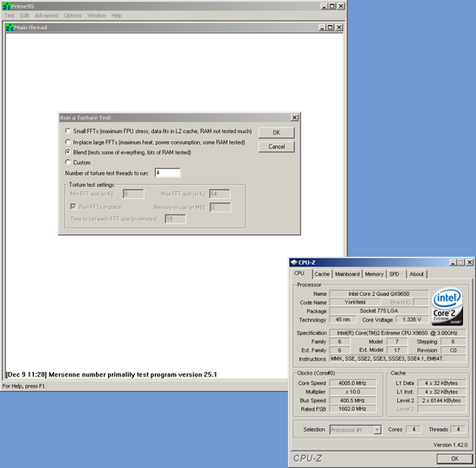Click the torture test threads number field
This screenshot has width=476, height=468.
pos(168,173)
